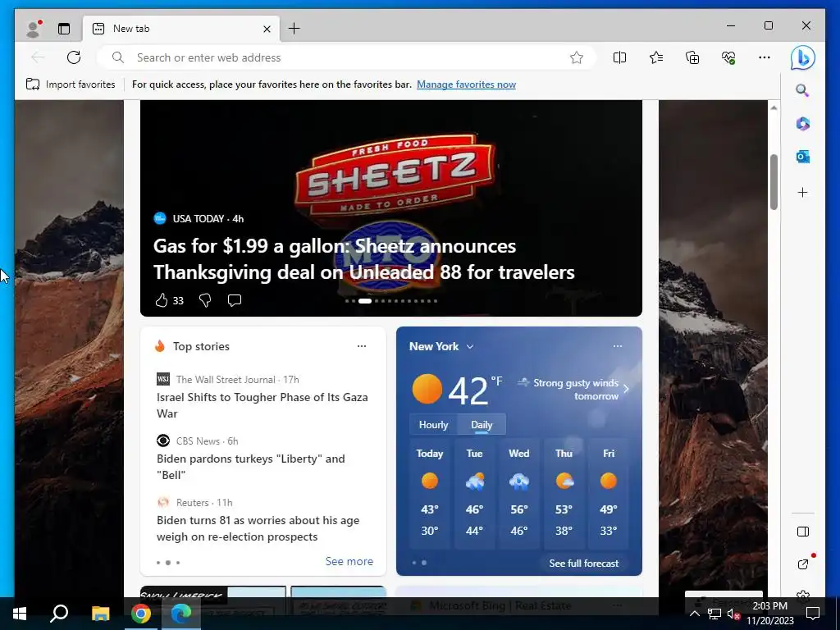Open the network tray icon

click(x=714, y=614)
